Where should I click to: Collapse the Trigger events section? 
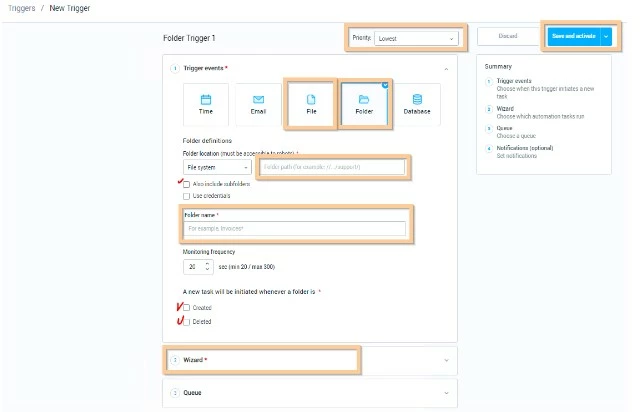[446, 69]
